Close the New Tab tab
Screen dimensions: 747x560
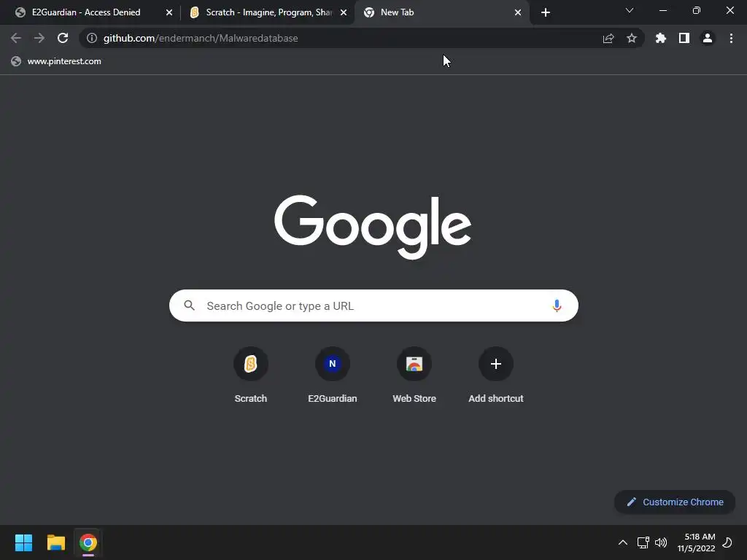[518, 12]
